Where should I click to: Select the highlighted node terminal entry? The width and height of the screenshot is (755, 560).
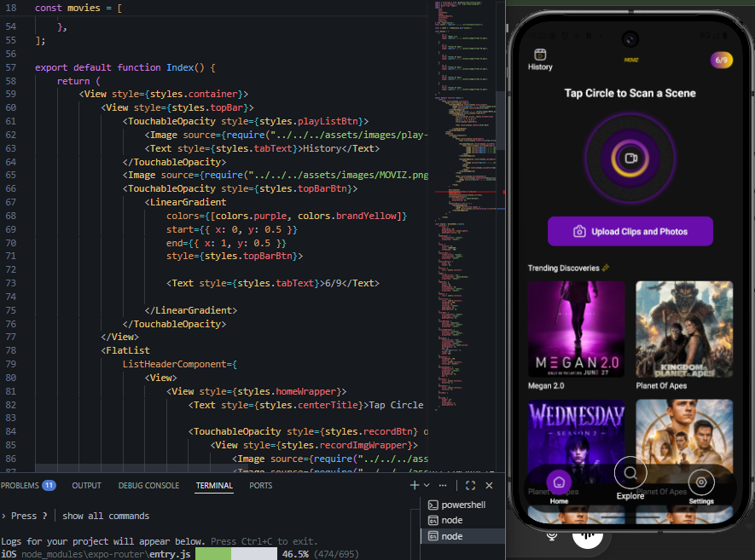pyautogui.click(x=462, y=536)
